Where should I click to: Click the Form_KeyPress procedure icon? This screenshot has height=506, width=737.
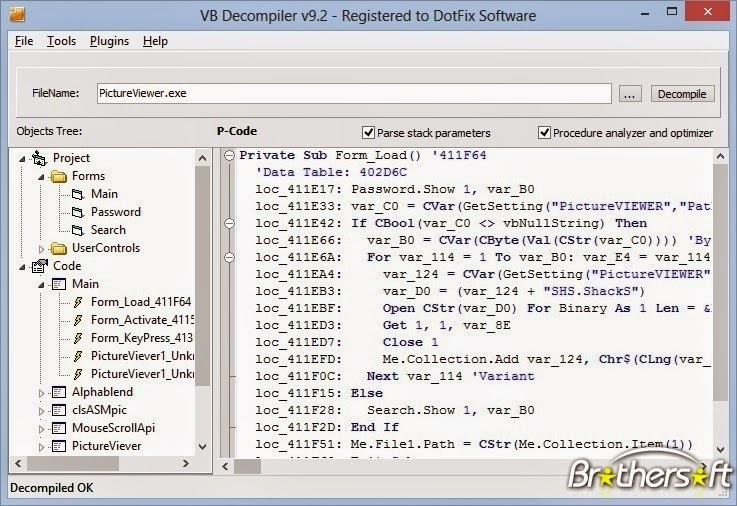[x=78, y=338]
